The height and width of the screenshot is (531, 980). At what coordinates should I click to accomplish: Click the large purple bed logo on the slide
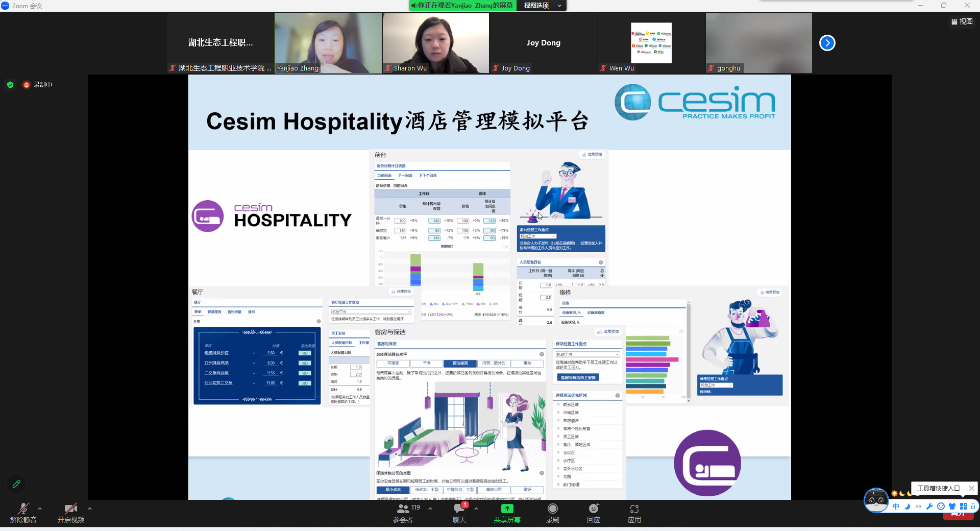click(707, 463)
